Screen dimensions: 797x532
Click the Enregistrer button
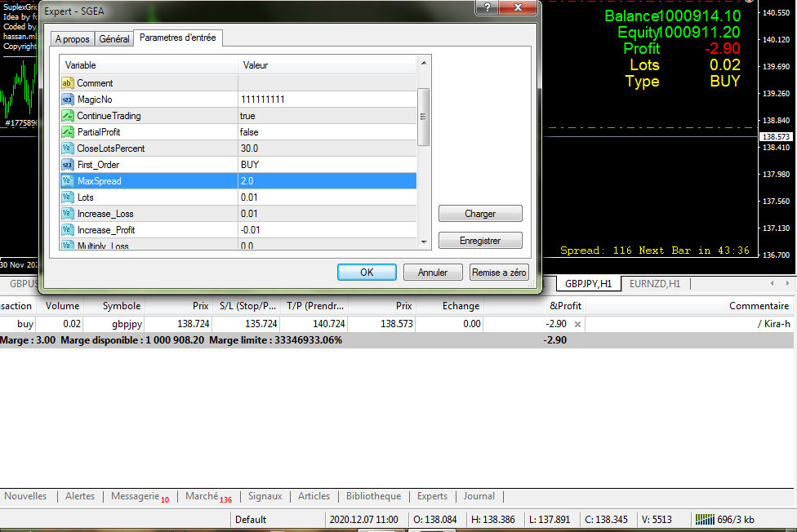[480, 241]
